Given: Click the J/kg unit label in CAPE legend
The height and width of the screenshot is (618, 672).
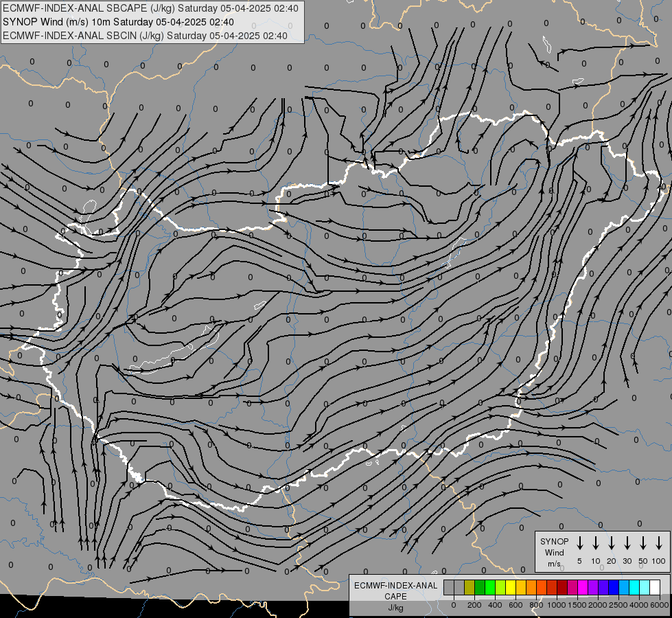Looking at the screenshot, I should (395, 608).
